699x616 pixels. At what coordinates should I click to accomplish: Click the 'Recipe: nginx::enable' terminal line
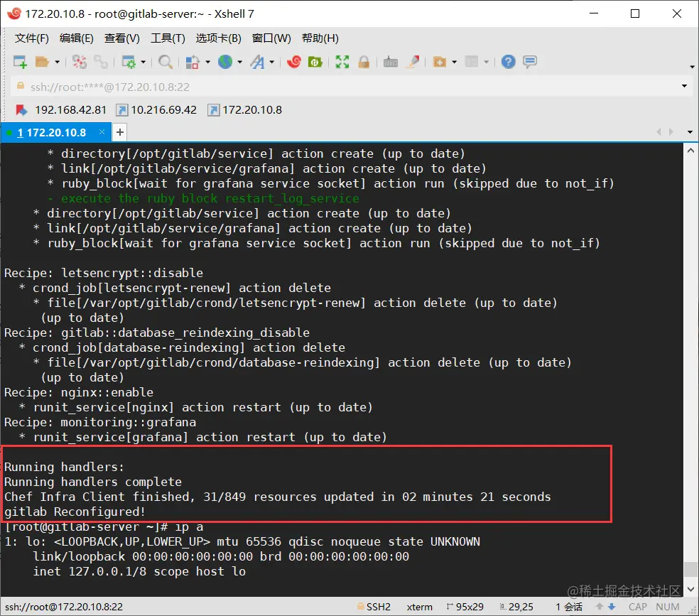coord(78,392)
